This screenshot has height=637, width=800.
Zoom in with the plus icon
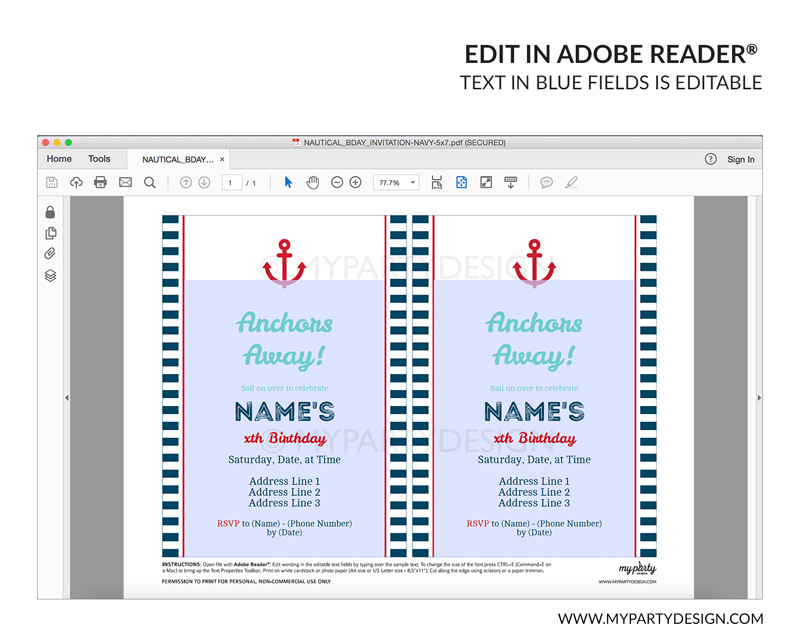355,182
